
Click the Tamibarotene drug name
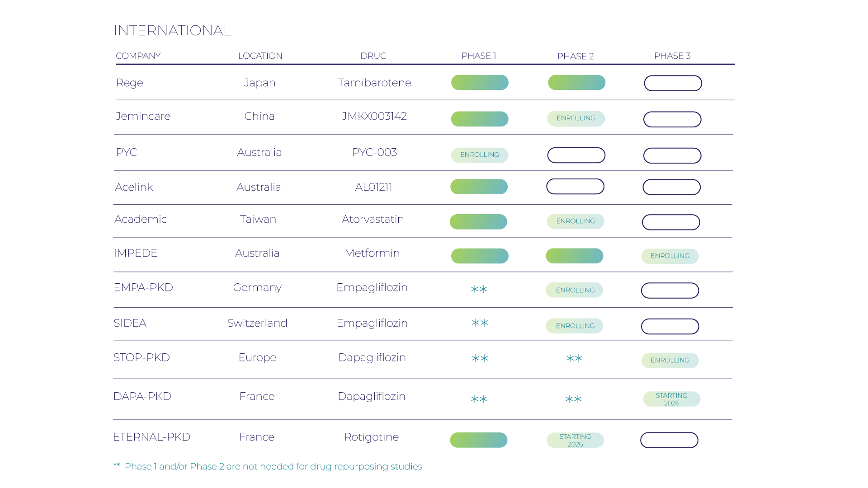coord(375,83)
